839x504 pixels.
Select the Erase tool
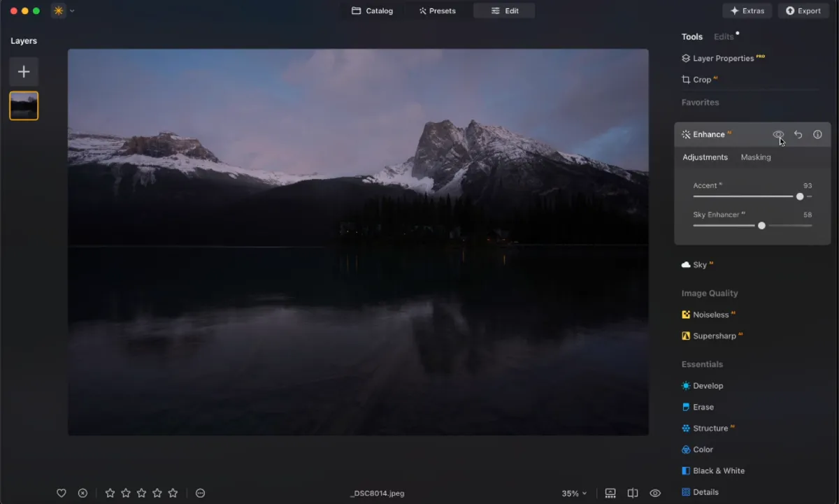tap(704, 407)
